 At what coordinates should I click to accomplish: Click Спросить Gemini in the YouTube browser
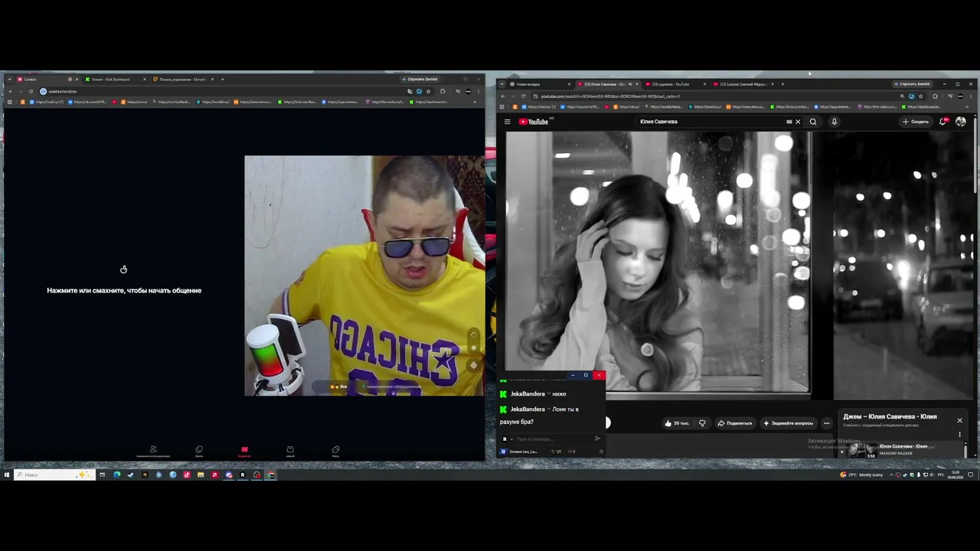click(914, 83)
